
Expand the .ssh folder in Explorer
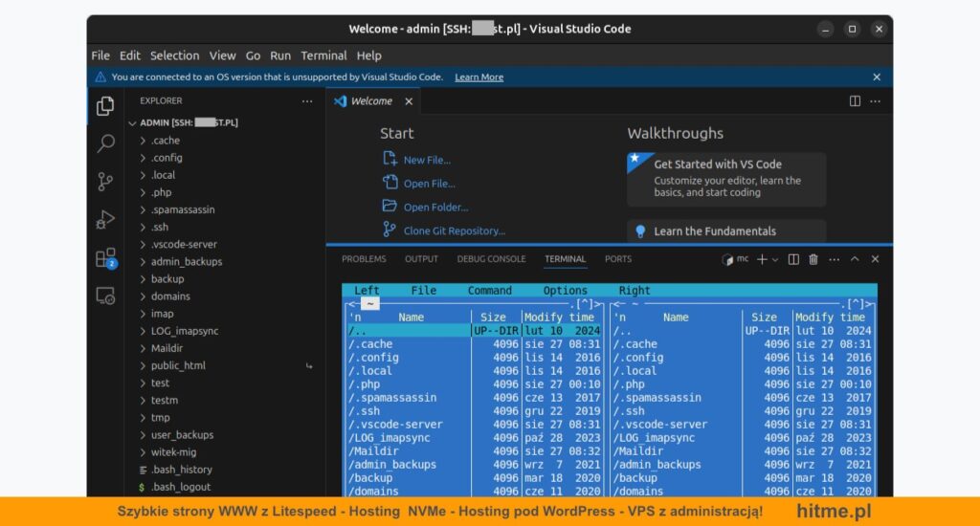144,228
